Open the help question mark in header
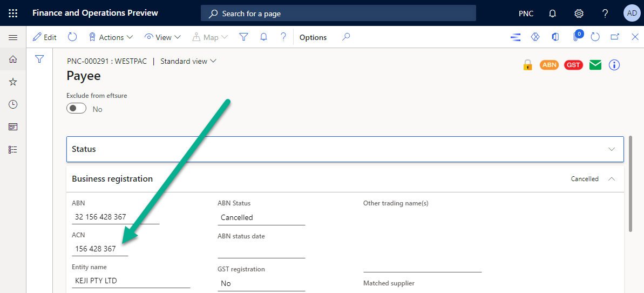 605,14
